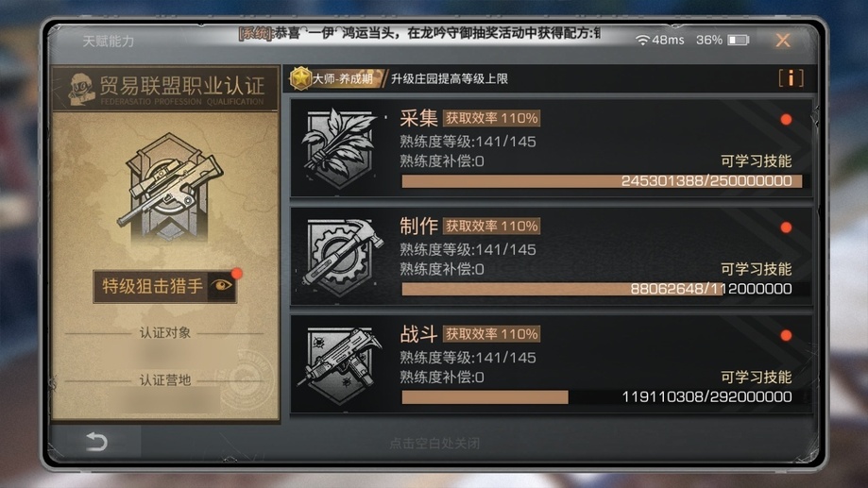Open 可学习技能 for 战斗

756,377
